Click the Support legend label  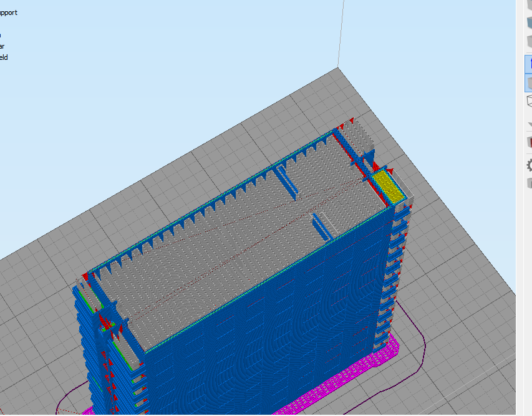9,12
